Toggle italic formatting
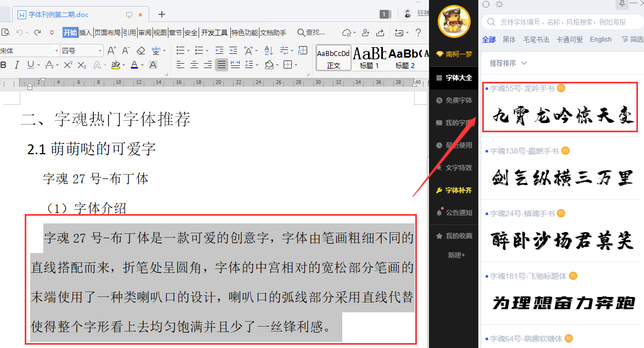 pos(17,65)
